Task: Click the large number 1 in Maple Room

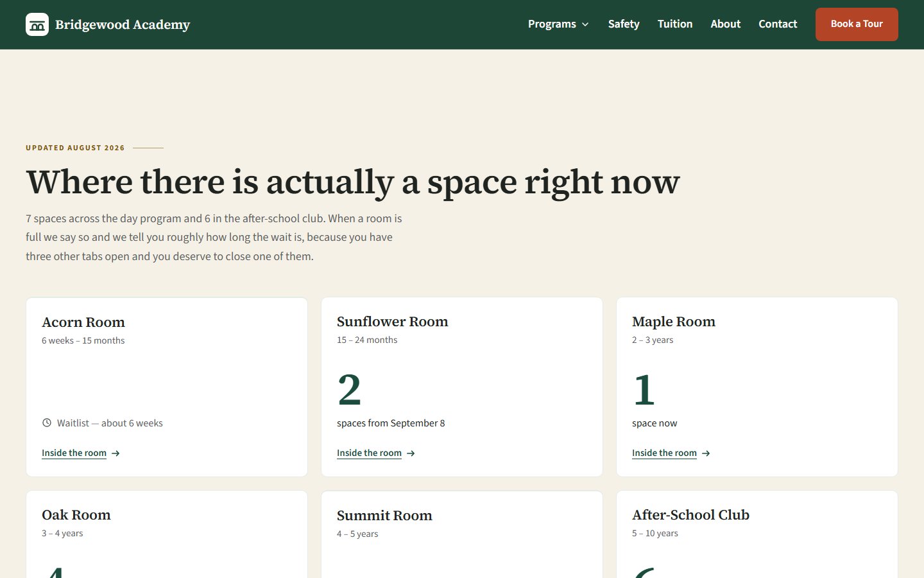Action: [644, 390]
